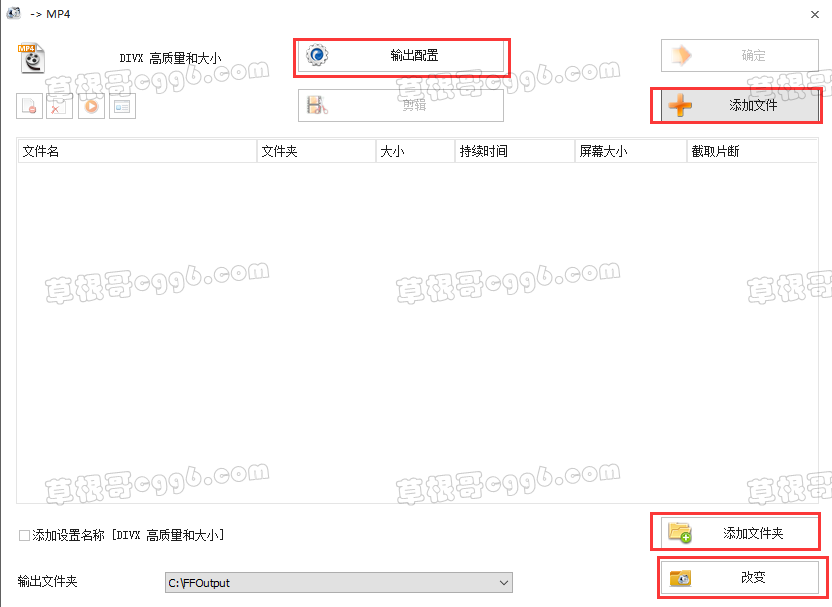This screenshot has height=607, width=832.
Task: Click the C:\FFOutput path field
Action: (x=339, y=583)
